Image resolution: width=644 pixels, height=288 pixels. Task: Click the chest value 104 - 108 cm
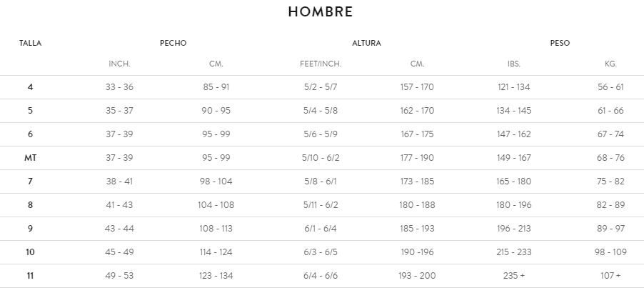coord(216,205)
